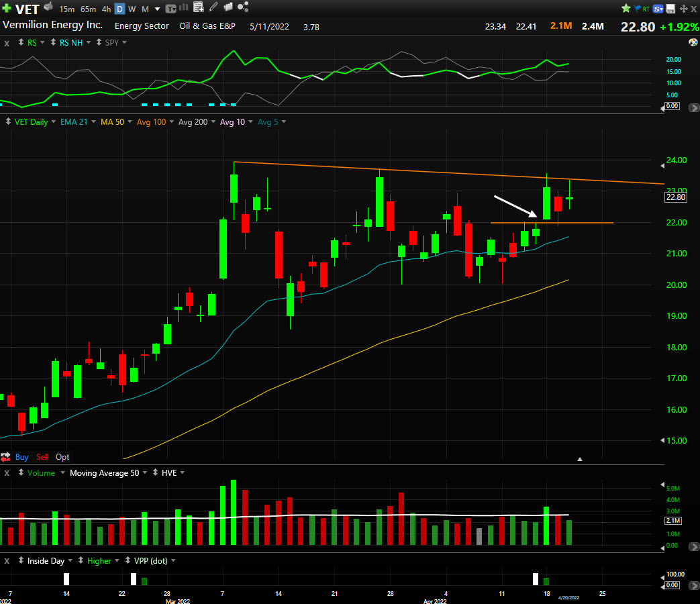Click the VET ticker symbol
Screen dimensions: 700x604
[x=28, y=9]
